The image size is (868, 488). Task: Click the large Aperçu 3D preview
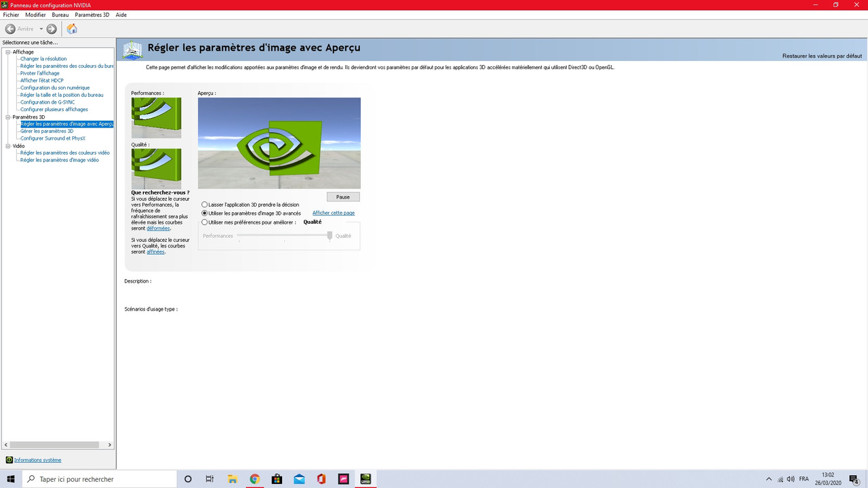[279, 143]
